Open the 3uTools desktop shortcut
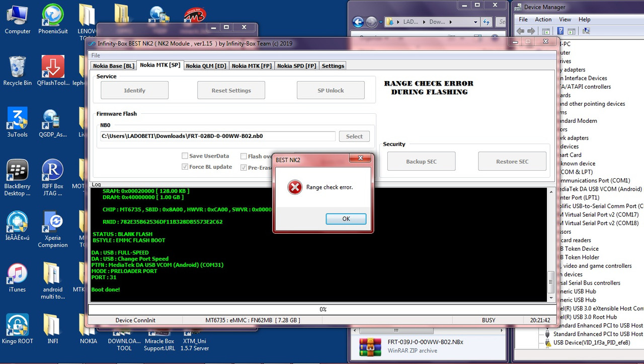644x364 pixels. (17, 123)
